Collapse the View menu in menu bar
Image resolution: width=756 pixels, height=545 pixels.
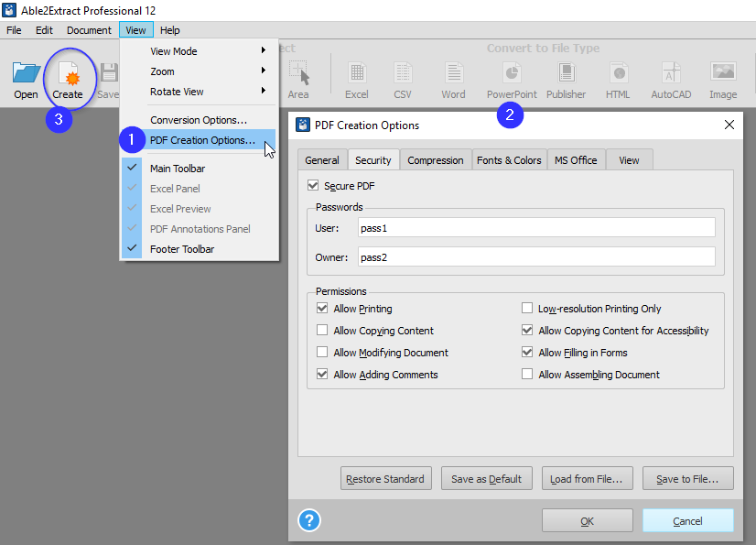[136, 30]
